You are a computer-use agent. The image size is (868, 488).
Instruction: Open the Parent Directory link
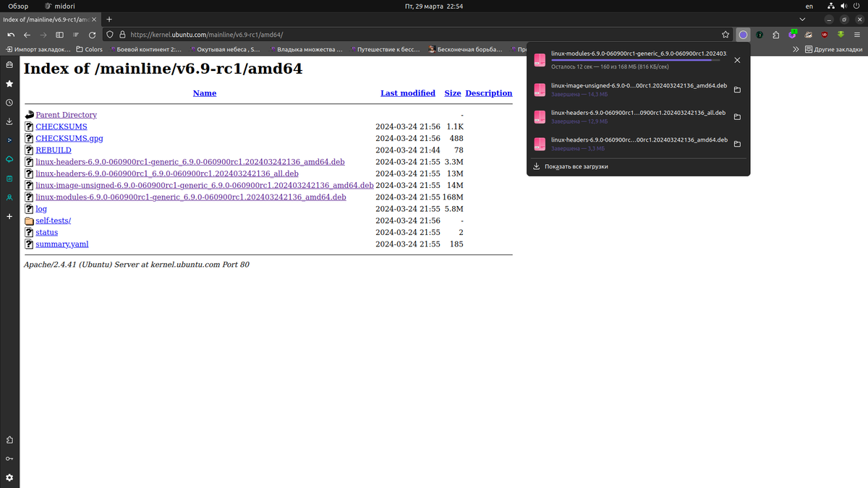[x=66, y=115]
